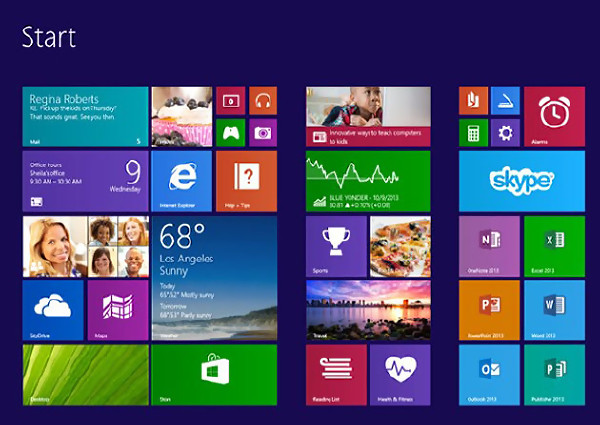Open PC settings gear tile
The width and height of the screenshot is (600, 425).
505,133
